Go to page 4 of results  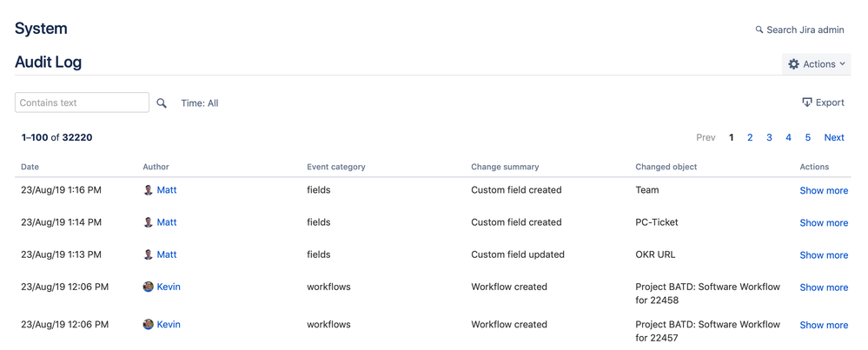788,137
